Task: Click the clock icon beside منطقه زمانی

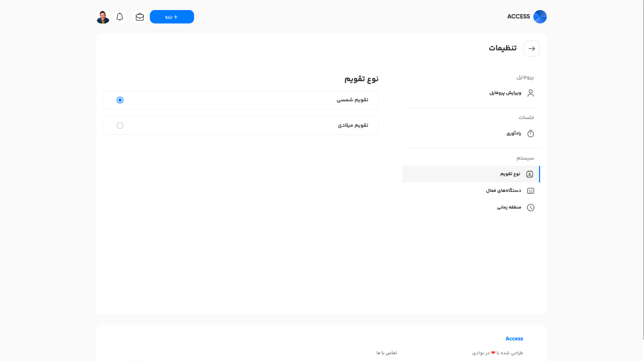Action: point(531,207)
